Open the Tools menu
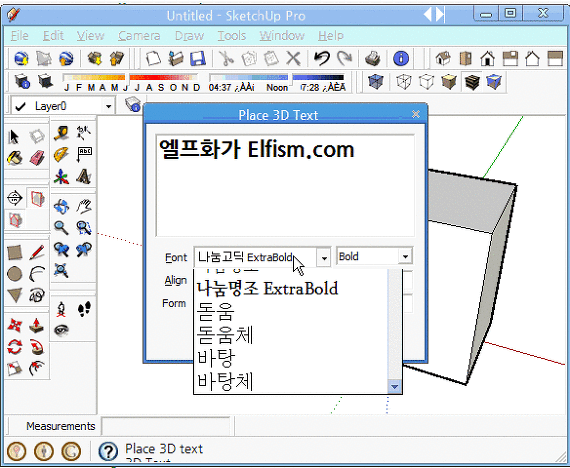 point(232,36)
